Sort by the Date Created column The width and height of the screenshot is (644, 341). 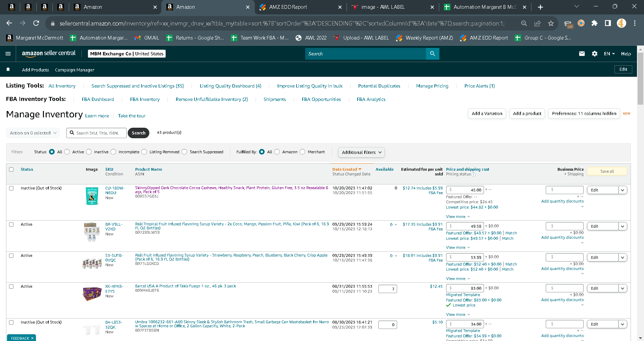pos(347,169)
